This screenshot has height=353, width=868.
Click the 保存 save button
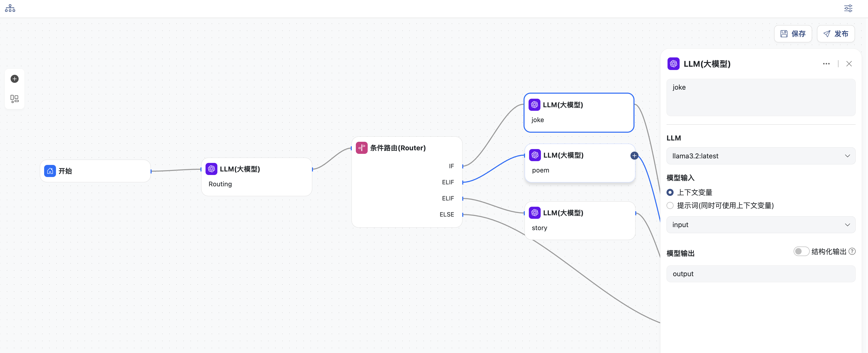pyautogui.click(x=793, y=34)
